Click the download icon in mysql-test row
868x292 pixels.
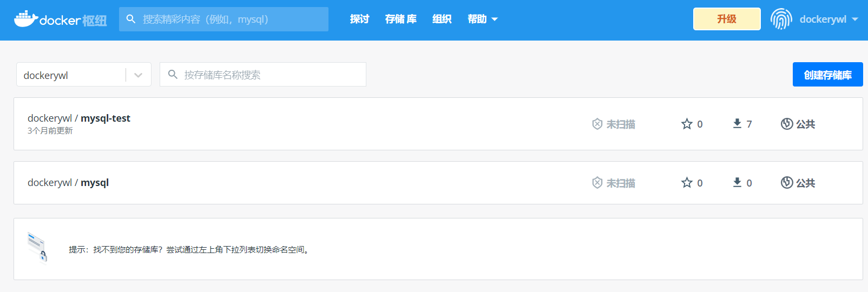pos(737,124)
